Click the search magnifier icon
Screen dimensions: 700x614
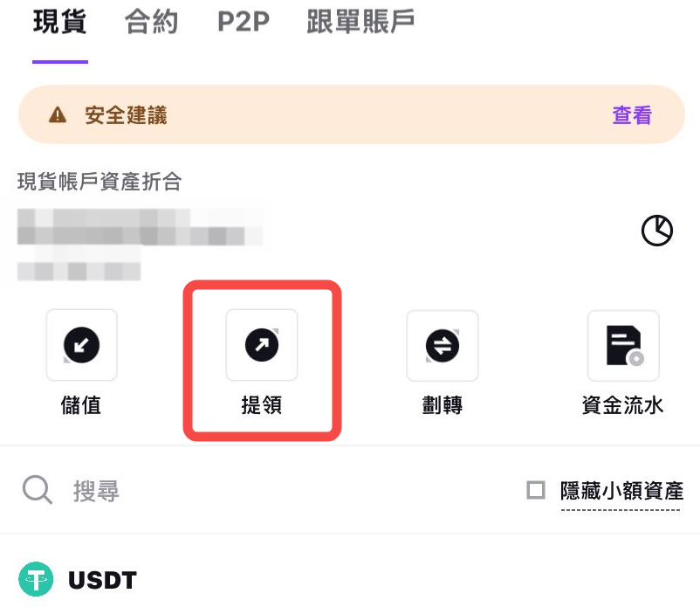point(38,490)
